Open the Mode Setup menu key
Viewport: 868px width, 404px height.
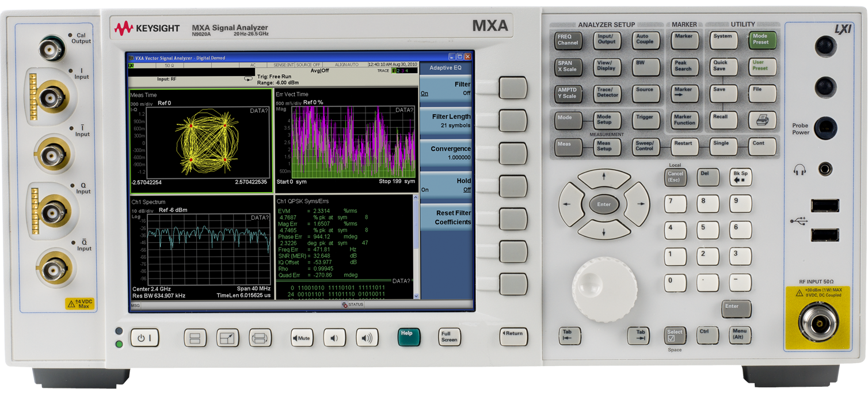(x=607, y=120)
